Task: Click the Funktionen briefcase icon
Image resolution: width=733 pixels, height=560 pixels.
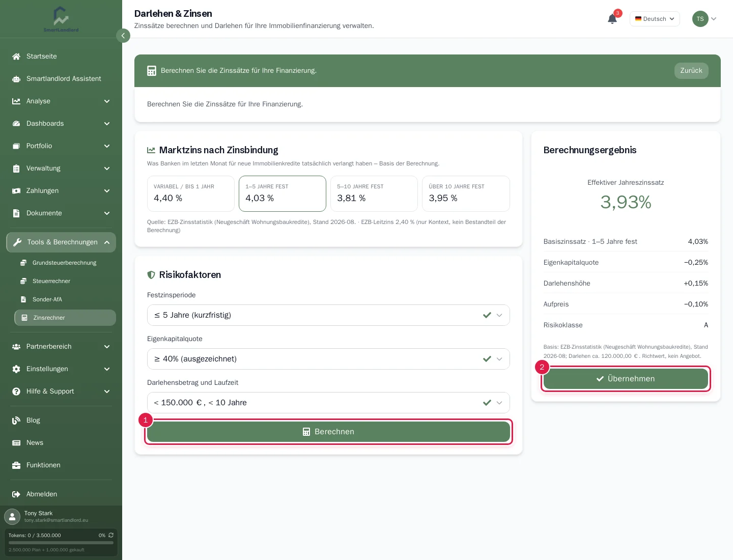Action: (16, 465)
